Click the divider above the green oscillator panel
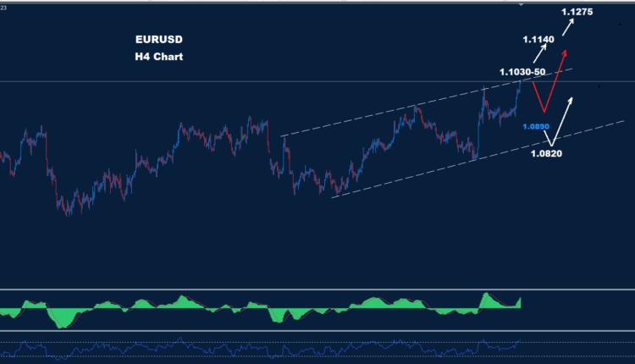The width and height of the screenshot is (635, 364). click(317, 290)
